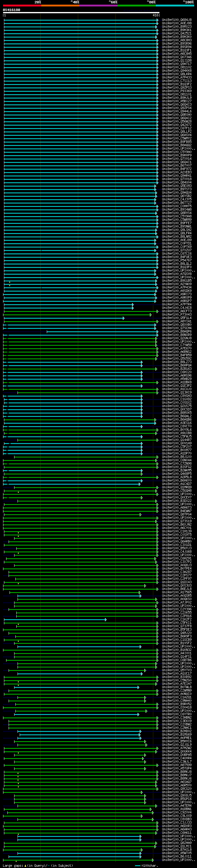The width and height of the screenshot is (197, 868).
Task: Select hit label UniRef100_A7PTR4
Action: tap(177, 304)
